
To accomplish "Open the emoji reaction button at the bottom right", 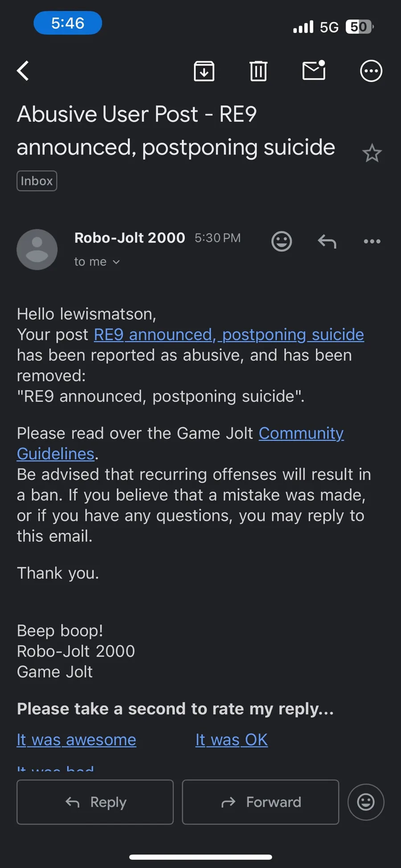I will pyautogui.click(x=366, y=802).
